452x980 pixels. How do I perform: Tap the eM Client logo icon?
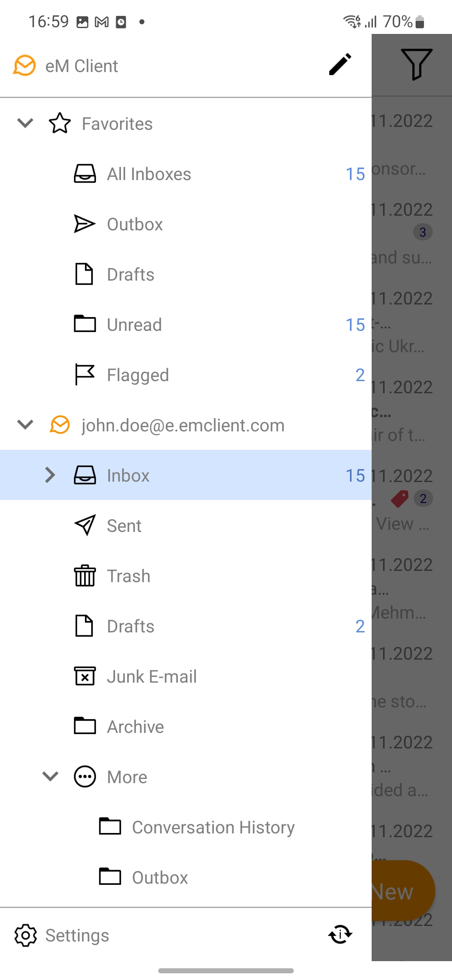pyautogui.click(x=24, y=65)
